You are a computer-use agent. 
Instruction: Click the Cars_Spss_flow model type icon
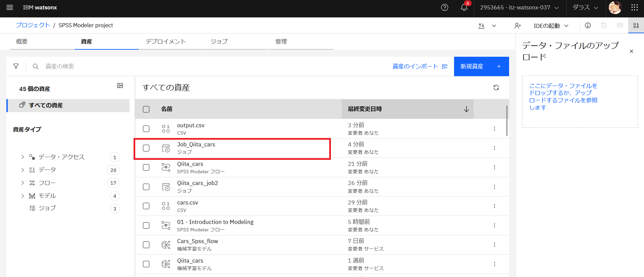click(x=166, y=245)
